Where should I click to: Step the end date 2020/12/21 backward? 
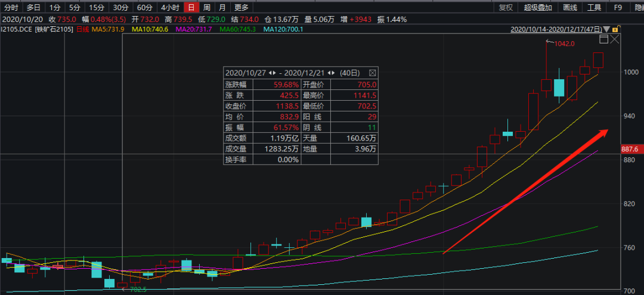coord(329,73)
